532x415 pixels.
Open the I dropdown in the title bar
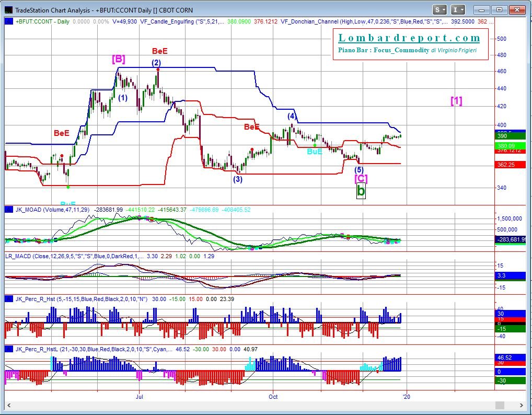(458, 10)
